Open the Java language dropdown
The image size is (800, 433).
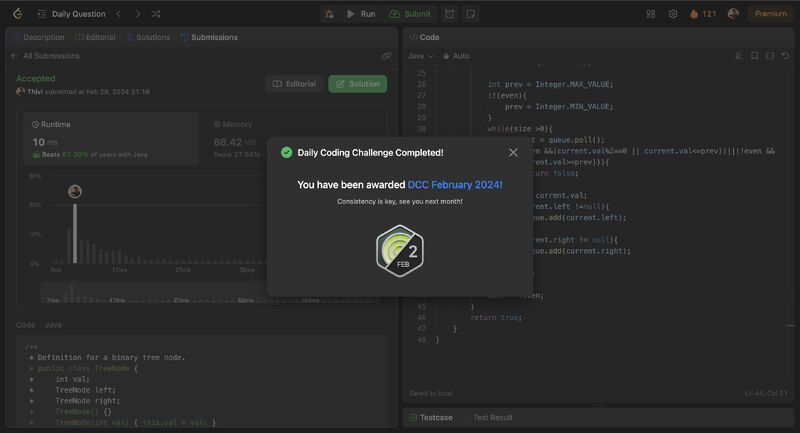420,56
